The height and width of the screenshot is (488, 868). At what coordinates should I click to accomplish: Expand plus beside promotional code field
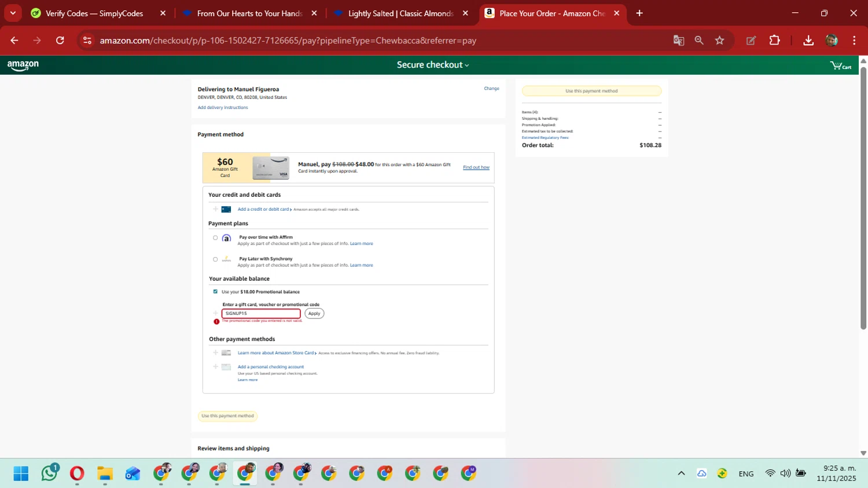click(x=215, y=313)
